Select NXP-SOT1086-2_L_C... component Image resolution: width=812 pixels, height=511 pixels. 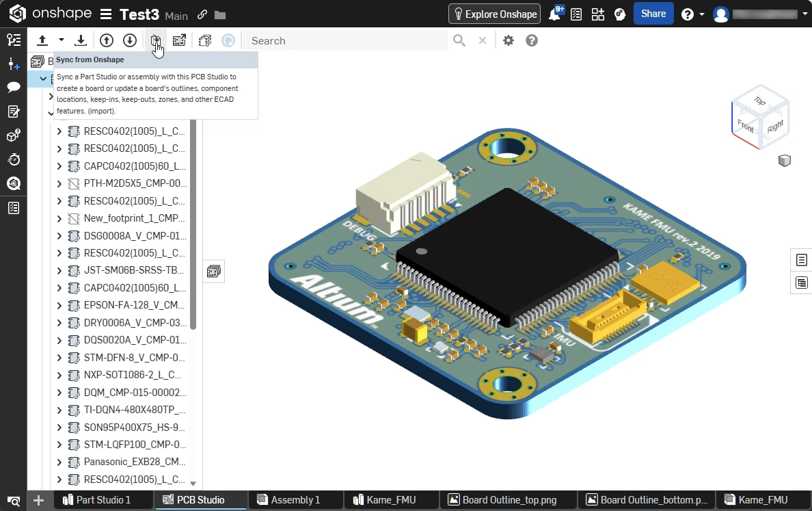click(133, 375)
